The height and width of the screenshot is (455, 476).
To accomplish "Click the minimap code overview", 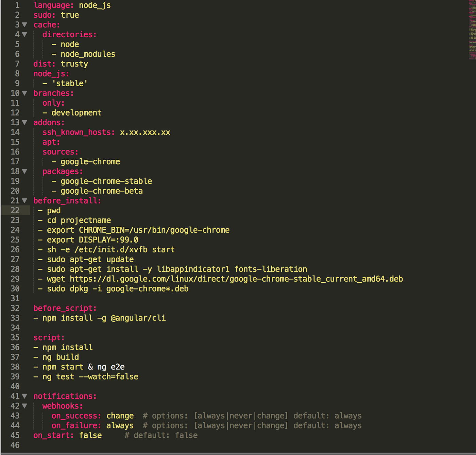I will (472, 30).
